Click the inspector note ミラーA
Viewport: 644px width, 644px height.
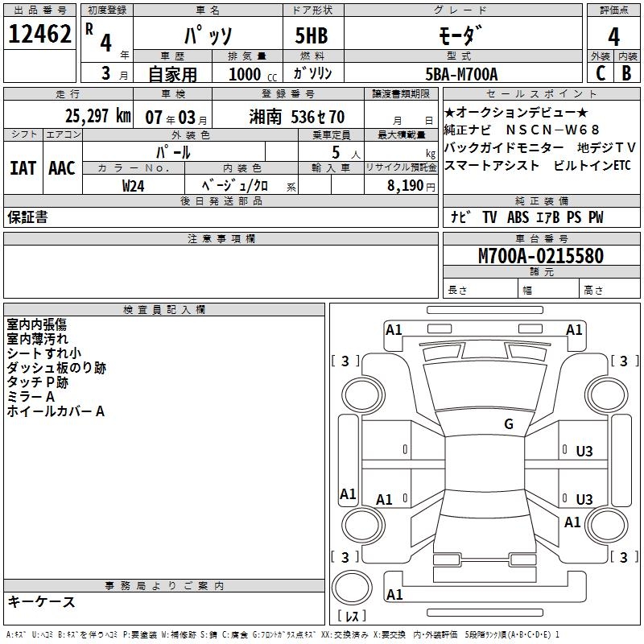tap(31, 396)
